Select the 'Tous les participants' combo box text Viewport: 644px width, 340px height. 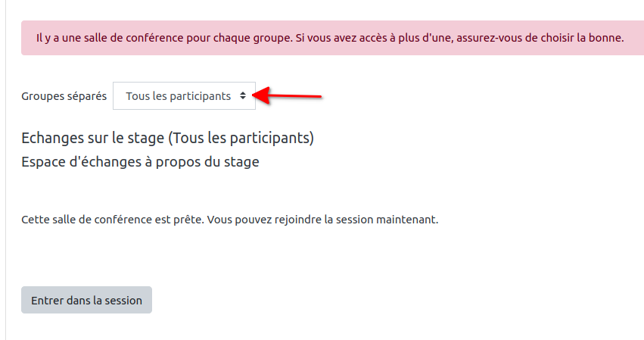(178, 96)
